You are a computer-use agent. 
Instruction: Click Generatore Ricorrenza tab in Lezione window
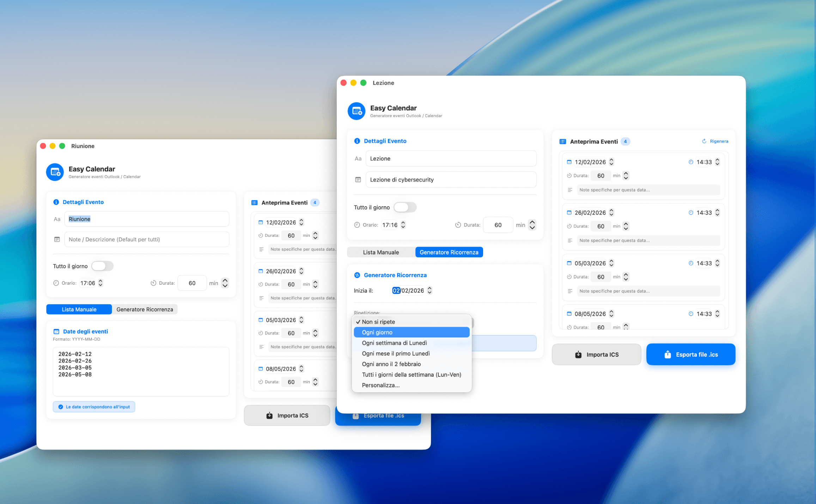click(x=449, y=252)
